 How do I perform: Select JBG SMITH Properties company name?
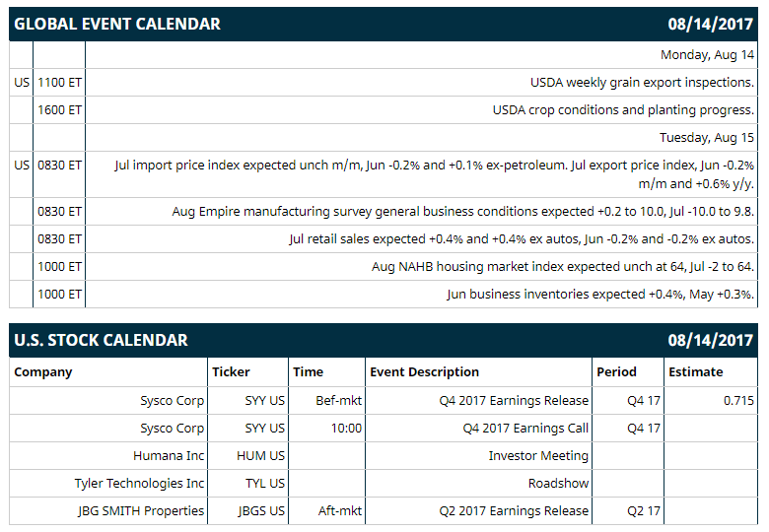coord(140,511)
